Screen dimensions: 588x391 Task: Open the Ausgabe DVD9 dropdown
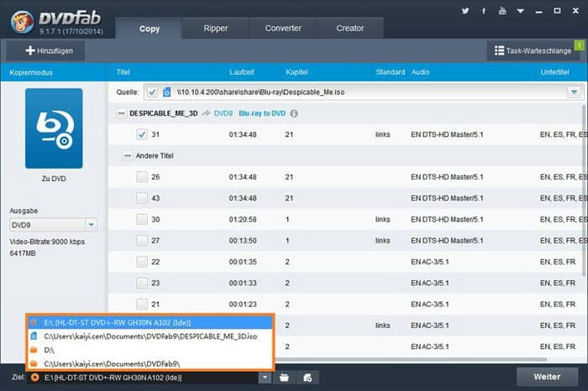pos(91,225)
